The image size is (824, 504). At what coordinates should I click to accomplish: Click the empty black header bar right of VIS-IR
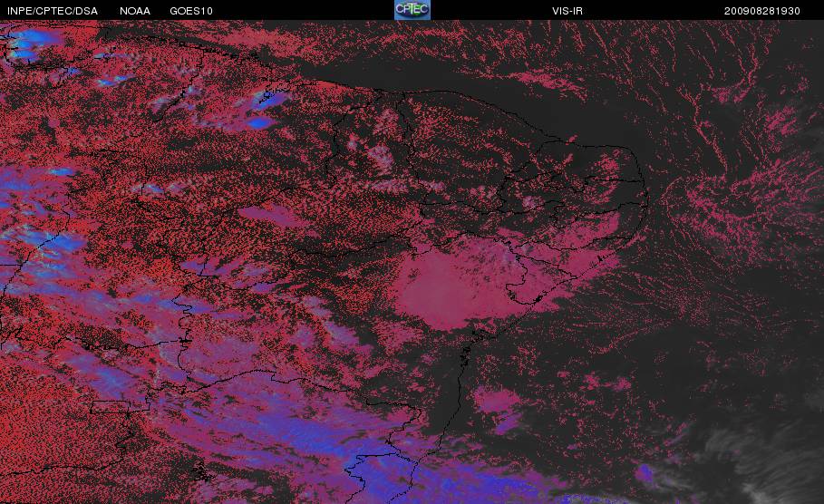tap(653, 11)
